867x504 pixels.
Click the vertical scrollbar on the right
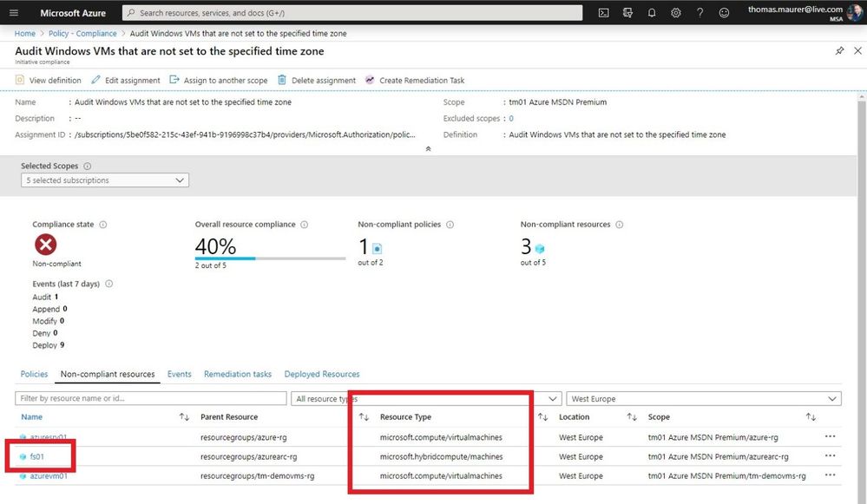pyautogui.click(x=862, y=298)
